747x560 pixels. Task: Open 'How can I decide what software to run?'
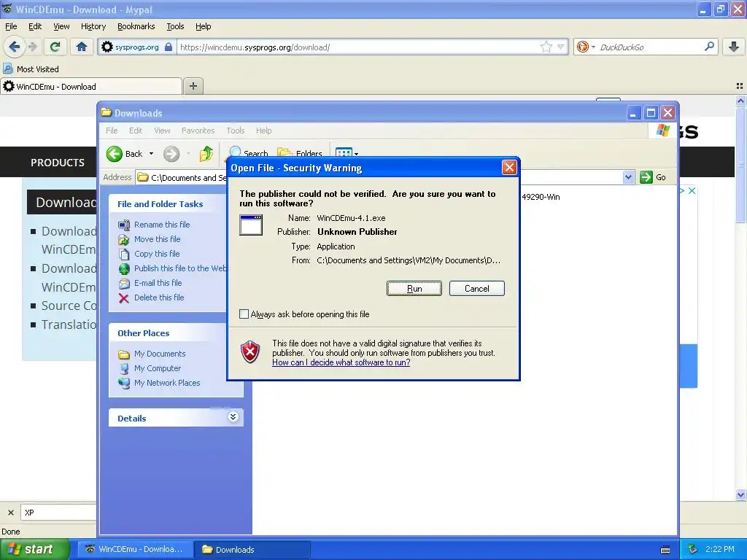pyautogui.click(x=341, y=362)
